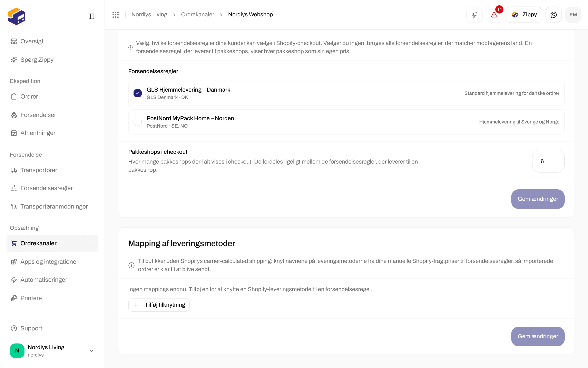Click 'Standard hjemmelevering for danske ordrer' text
The height and width of the screenshot is (368, 588).
click(512, 93)
